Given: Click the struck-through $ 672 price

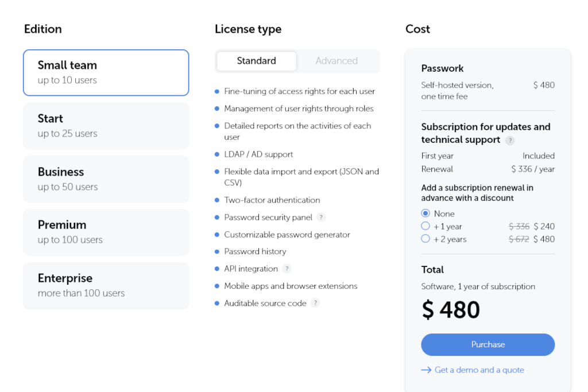Looking at the screenshot, I should coord(519,239).
